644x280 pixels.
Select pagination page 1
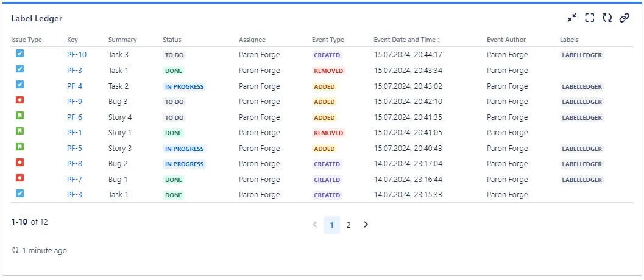pyautogui.click(x=332, y=225)
